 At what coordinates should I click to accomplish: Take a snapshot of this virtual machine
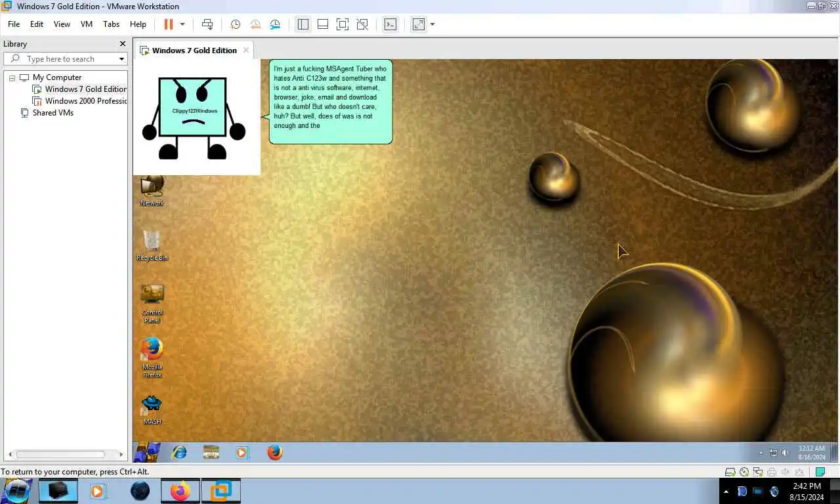pos(235,24)
